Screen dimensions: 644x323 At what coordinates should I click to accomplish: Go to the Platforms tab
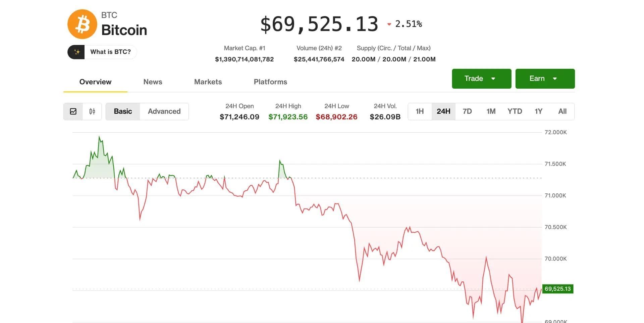270,82
